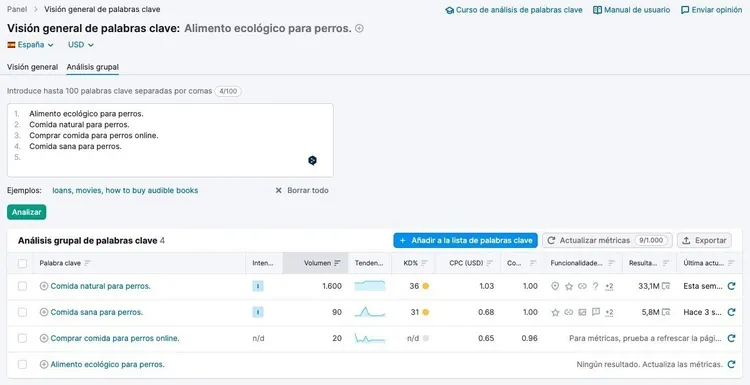This screenshot has width=750, height=385.
Task: View SERP icon next to 5,8M results
Action: (x=666, y=312)
